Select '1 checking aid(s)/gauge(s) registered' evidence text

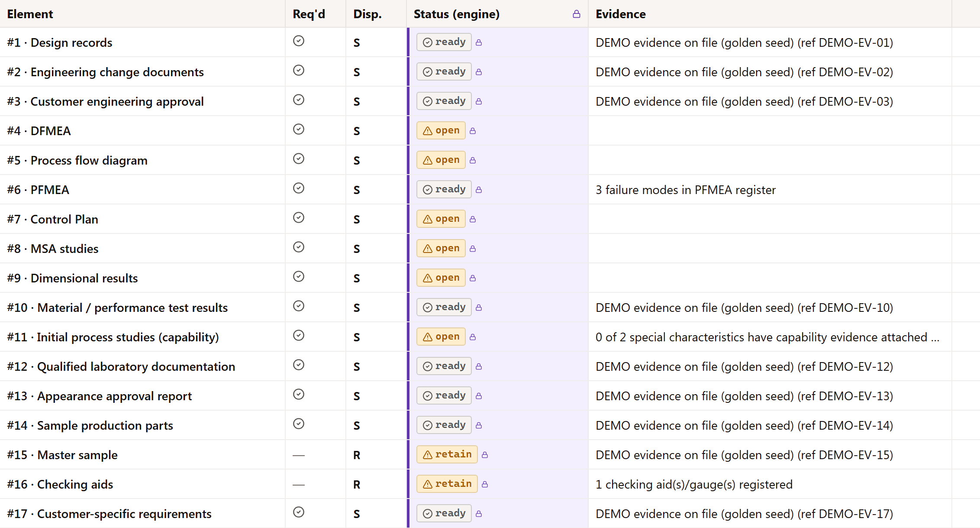click(x=694, y=484)
